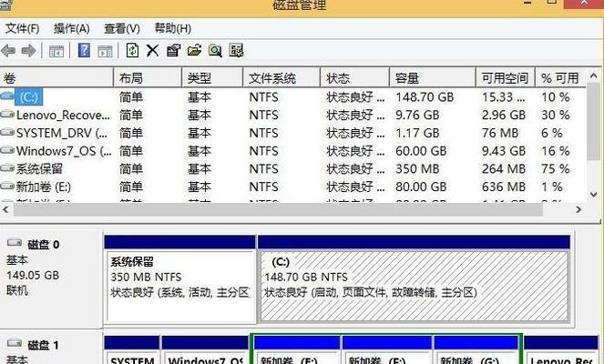Click the SYSTEM_DRV volume drive icon
The image size is (604, 364).
coord(7,132)
